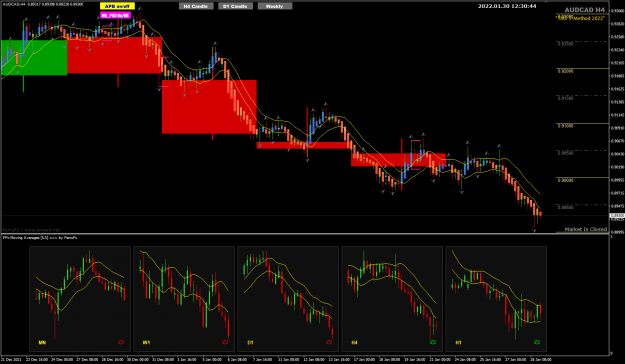Click the current price tag on the price axis
This screenshot has height=364, width=625.
[617, 216]
